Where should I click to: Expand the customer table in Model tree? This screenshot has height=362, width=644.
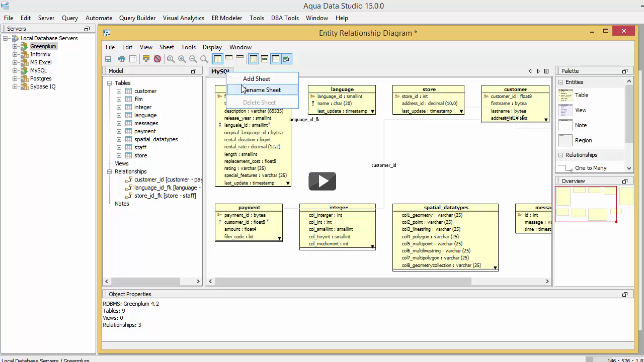click(x=119, y=92)
